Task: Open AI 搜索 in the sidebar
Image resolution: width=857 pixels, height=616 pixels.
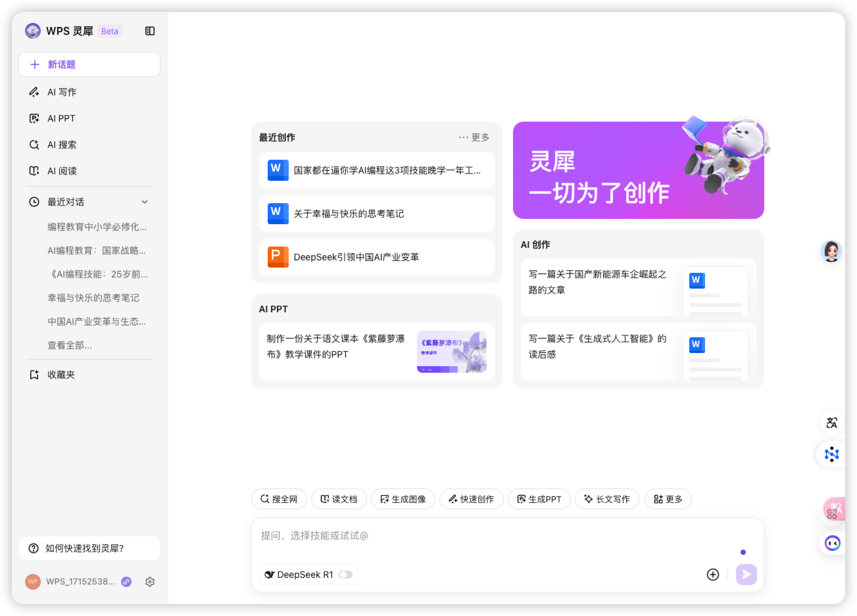Action: tap(89, 145)
